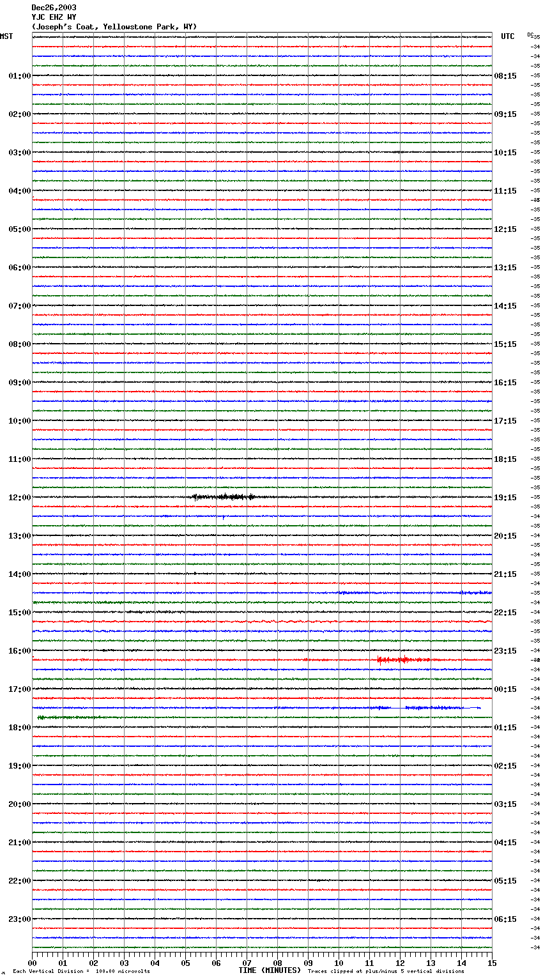Click the 15 minute axis tick label
The width and height of the screenshot is (543, 980).
pyautogui.click(x=492, y=963)
